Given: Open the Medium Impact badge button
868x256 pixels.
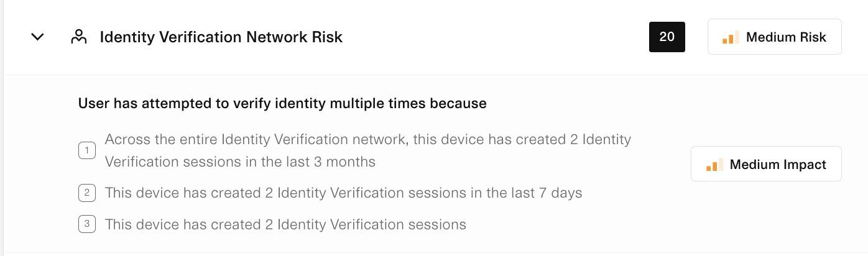Looking at the screenshot, I should tap(766, 165).
